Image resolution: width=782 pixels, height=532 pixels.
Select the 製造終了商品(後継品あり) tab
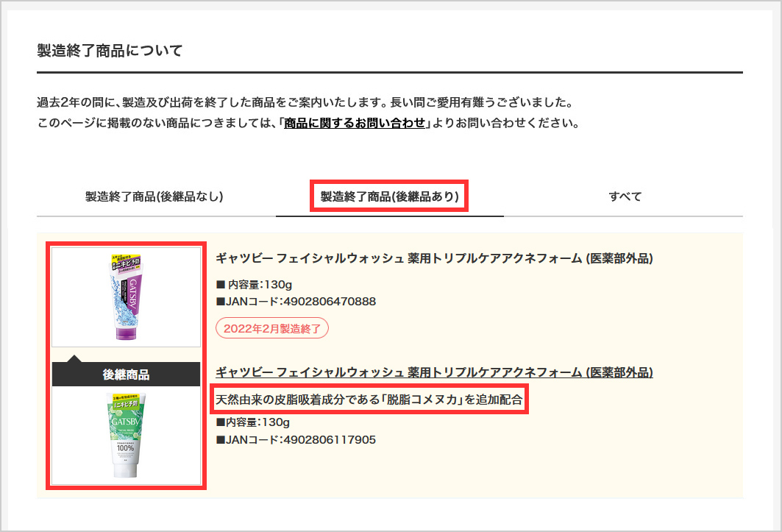(x=389, y=196)
